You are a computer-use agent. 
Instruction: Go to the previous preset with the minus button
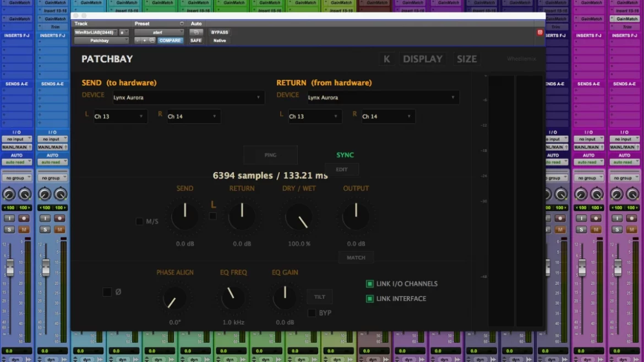pyautogui.click(x=138, y=41)
